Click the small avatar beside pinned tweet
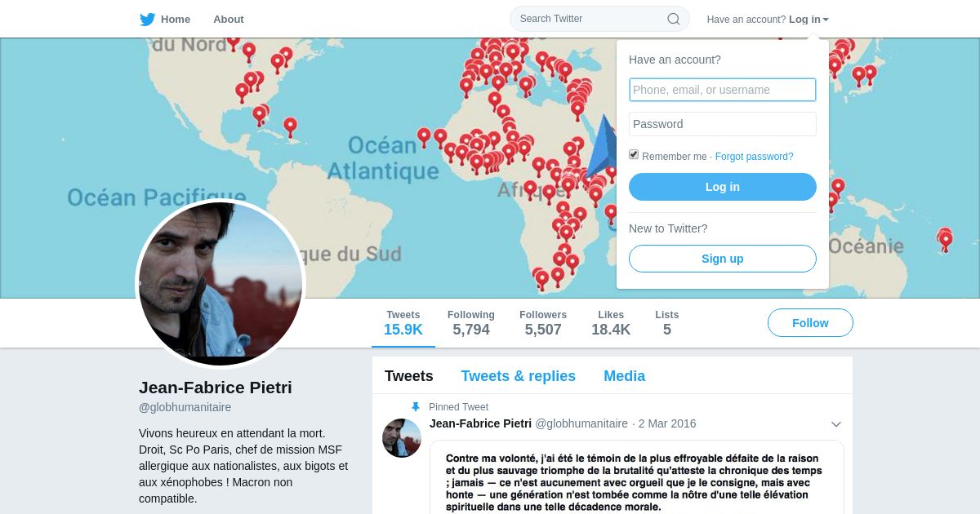Image resolution: width=980 pixels, height=514 pixels. 402,438
